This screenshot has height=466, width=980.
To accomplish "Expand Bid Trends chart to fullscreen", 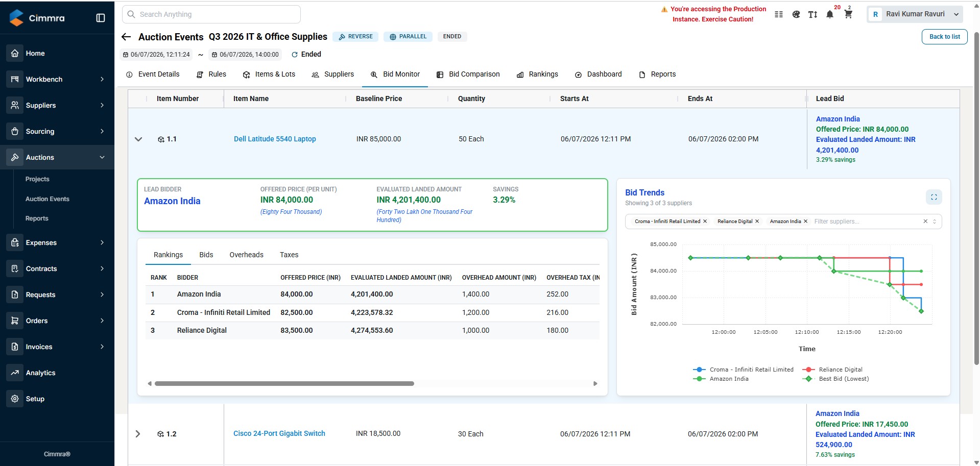I will [934, 197].
